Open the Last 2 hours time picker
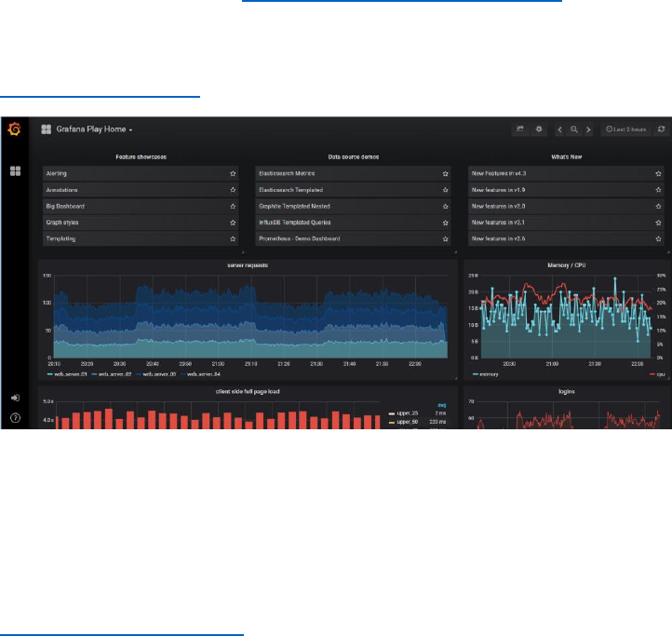This screenshot has height=636, width=672. (625, 129)
